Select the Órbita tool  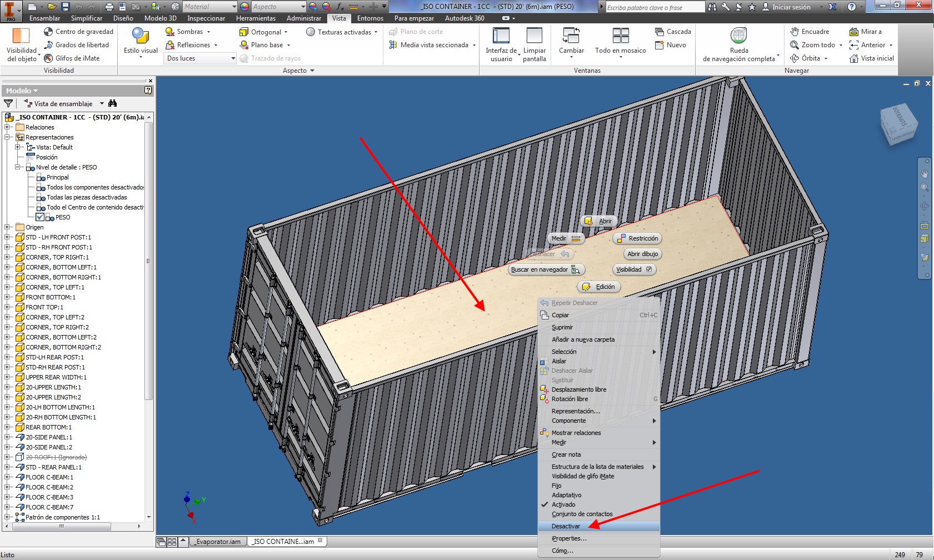coord(805,58)
